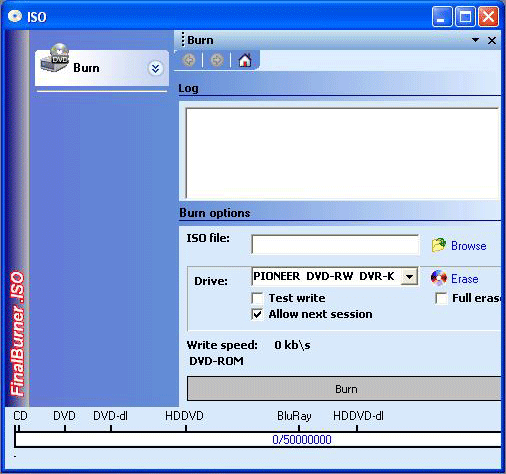The height and width of the screenshot is (474, 506).
Task: Open the Drive dropdown list
Action: coord(409,277)
